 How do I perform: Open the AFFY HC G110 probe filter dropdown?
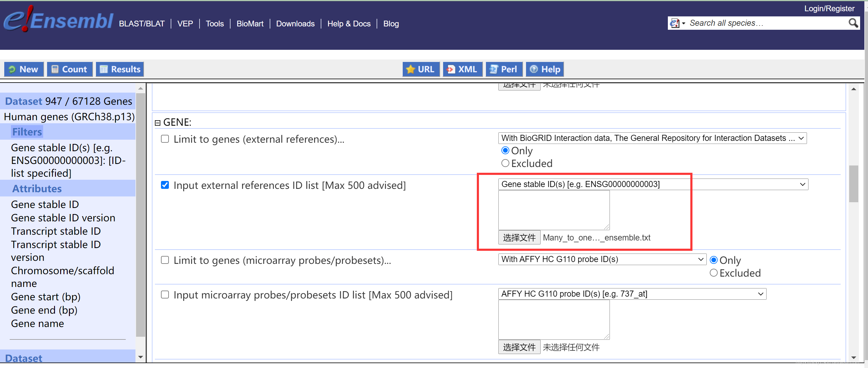[x=602, y=260]
